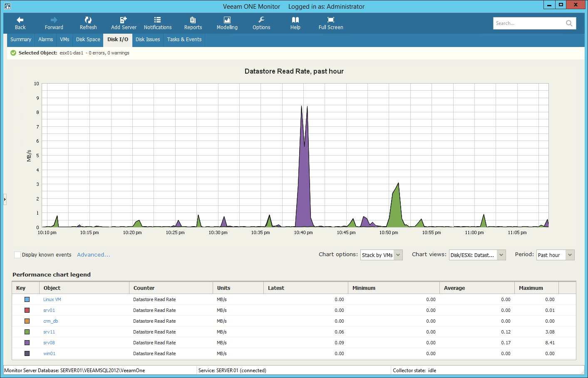This screenshot has height=378, width=588.
Task: Open the Help book icon
Action: pos(295,23)
